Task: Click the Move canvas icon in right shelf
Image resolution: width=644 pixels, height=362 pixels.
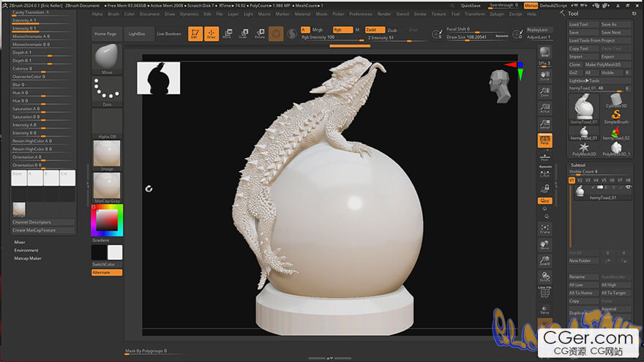Action: [x=544, y=245]
